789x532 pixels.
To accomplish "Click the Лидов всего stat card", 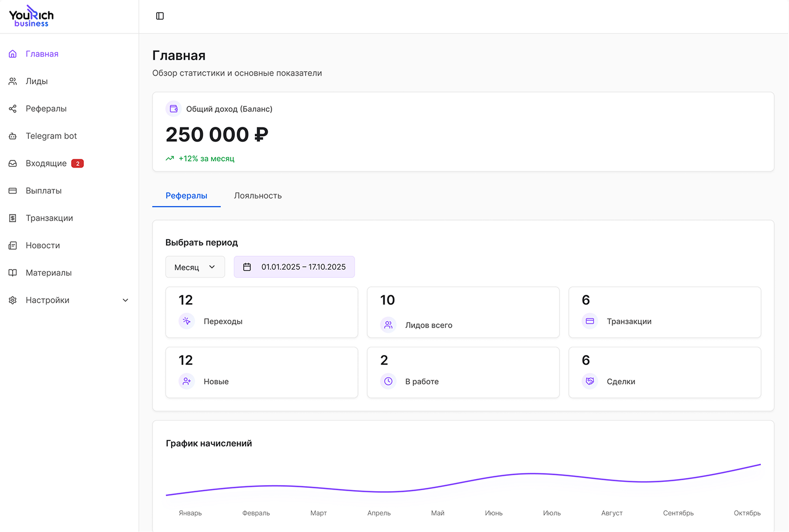I will (x=463, y=312).
